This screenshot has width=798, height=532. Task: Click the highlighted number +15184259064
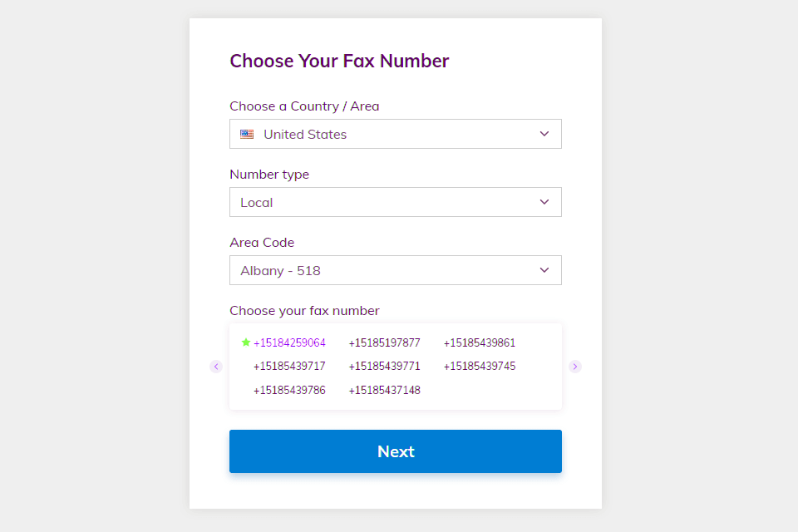point(290,342)
